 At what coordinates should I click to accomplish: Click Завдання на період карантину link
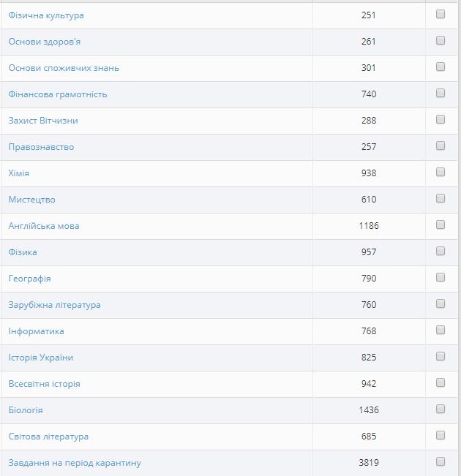point(75,463)
